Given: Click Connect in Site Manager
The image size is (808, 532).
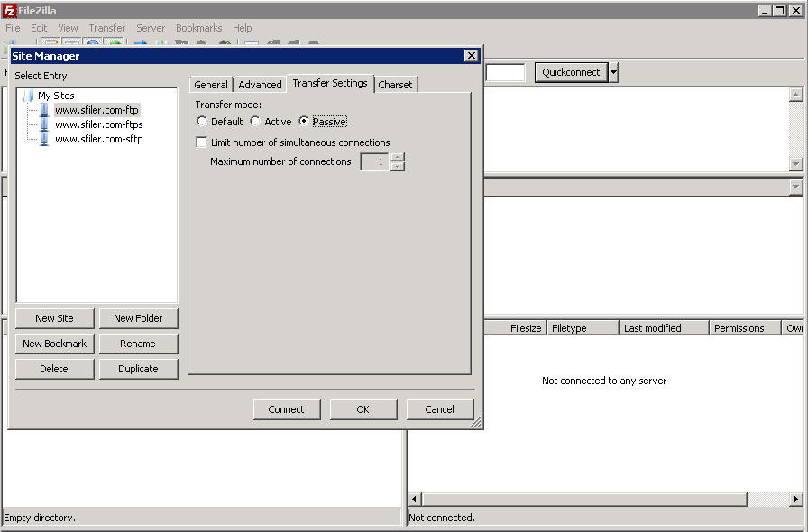Looking at the screenshot, I should click(x=287, y=409).
